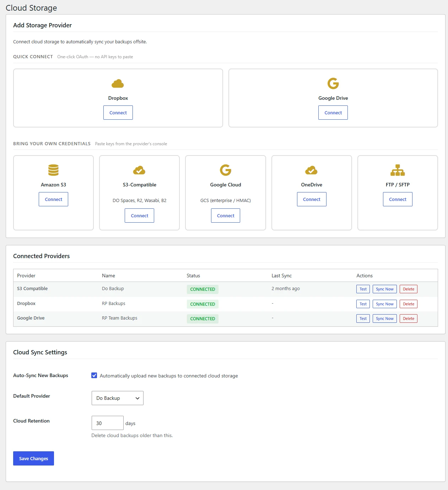Viewport: 448px width, 490px height.
Task: Click the 'DO Spaces, R2, Wasabi, B2' description
Action: tap(139, 200)
